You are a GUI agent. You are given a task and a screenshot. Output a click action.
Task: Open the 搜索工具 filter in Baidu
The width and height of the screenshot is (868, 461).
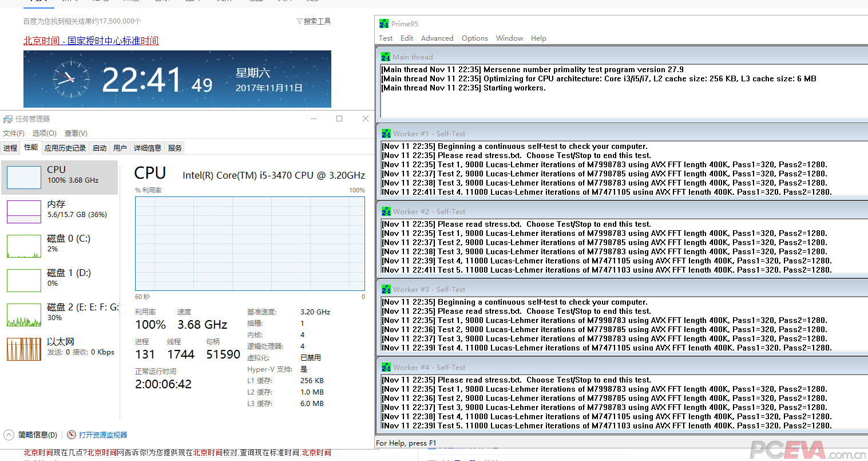314,21
